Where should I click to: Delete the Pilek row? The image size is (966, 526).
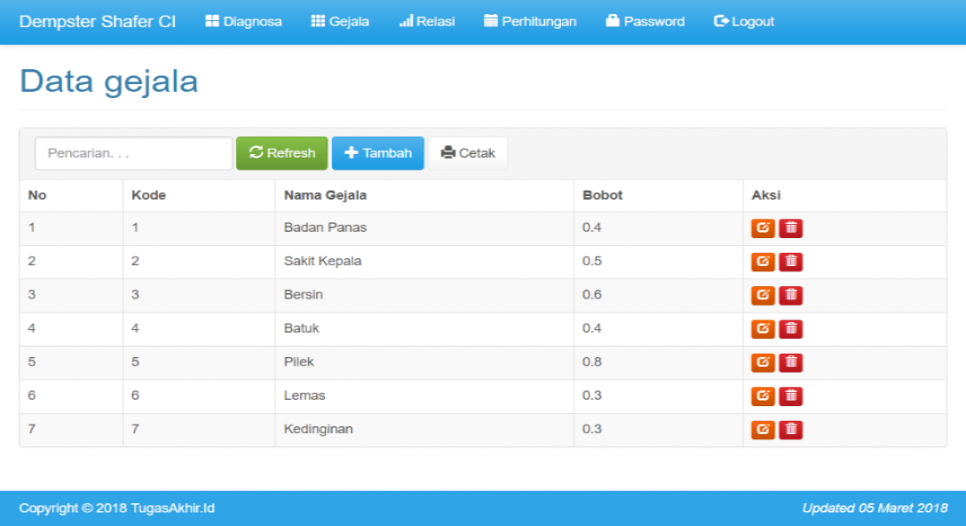click(x=790, y=362)
